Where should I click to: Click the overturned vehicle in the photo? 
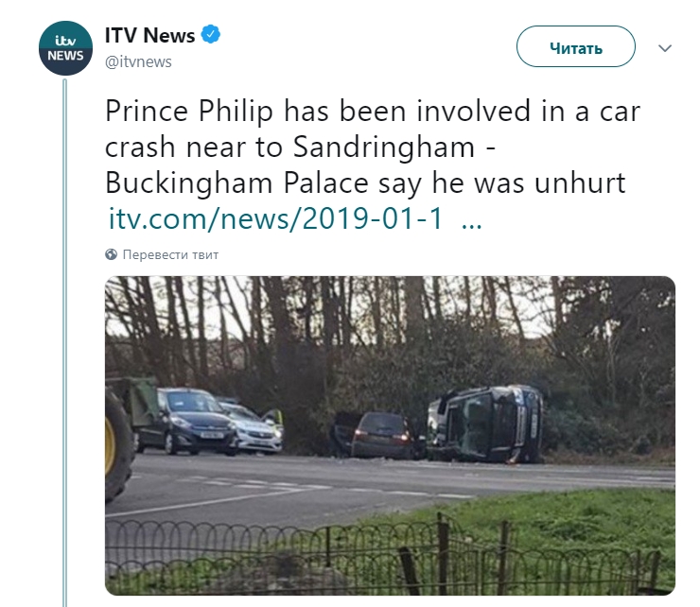click(486, 424)
